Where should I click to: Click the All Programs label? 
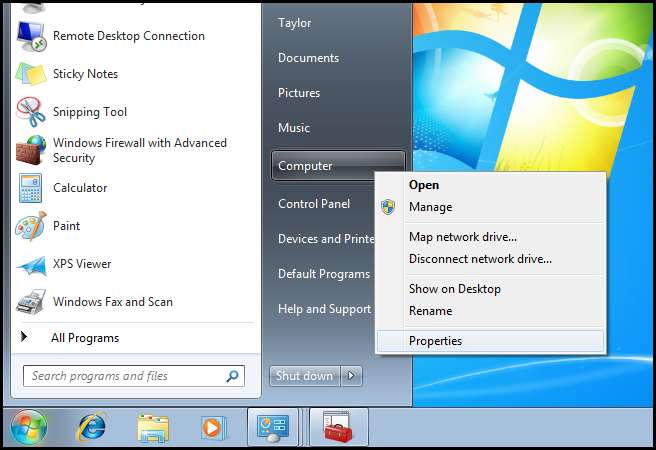(x=85, y=338)
